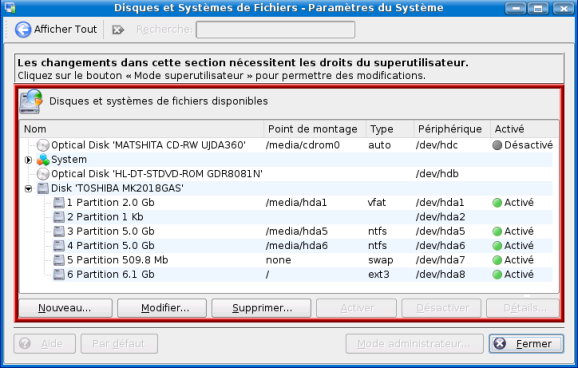This screenshot has width=578, height=368.
Task: Click the 'auto' type cell
Action: [379, 145]
